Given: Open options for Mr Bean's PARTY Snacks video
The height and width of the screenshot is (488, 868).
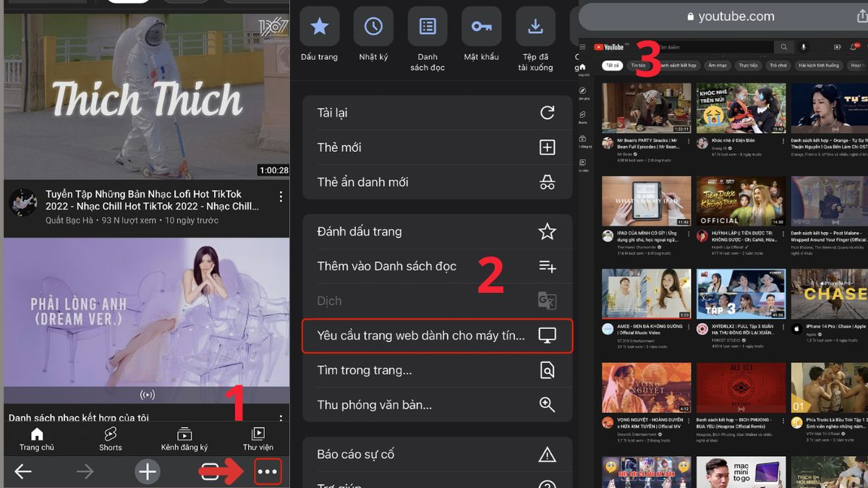Looking at the screenshot, I should [x=689, y=141].
